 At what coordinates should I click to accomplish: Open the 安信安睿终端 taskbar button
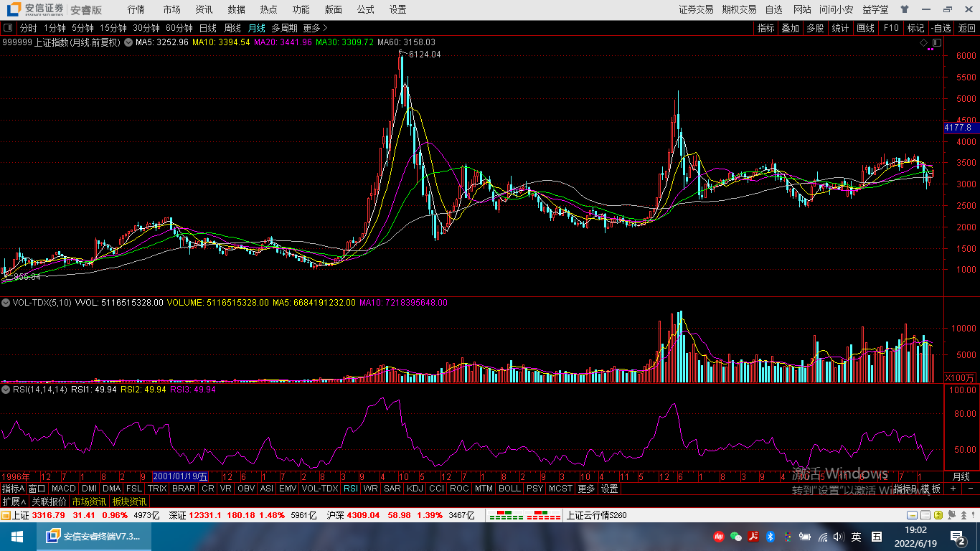point(94,537)
